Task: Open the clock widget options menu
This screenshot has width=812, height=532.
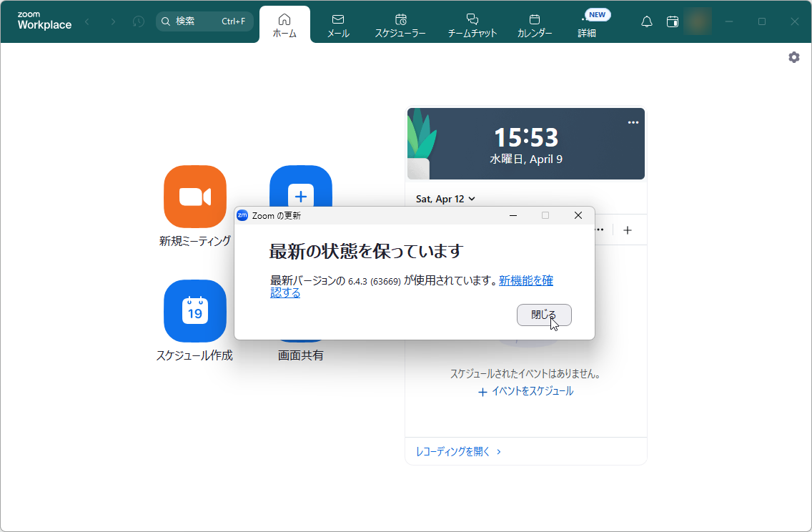Action: point(633,122)
